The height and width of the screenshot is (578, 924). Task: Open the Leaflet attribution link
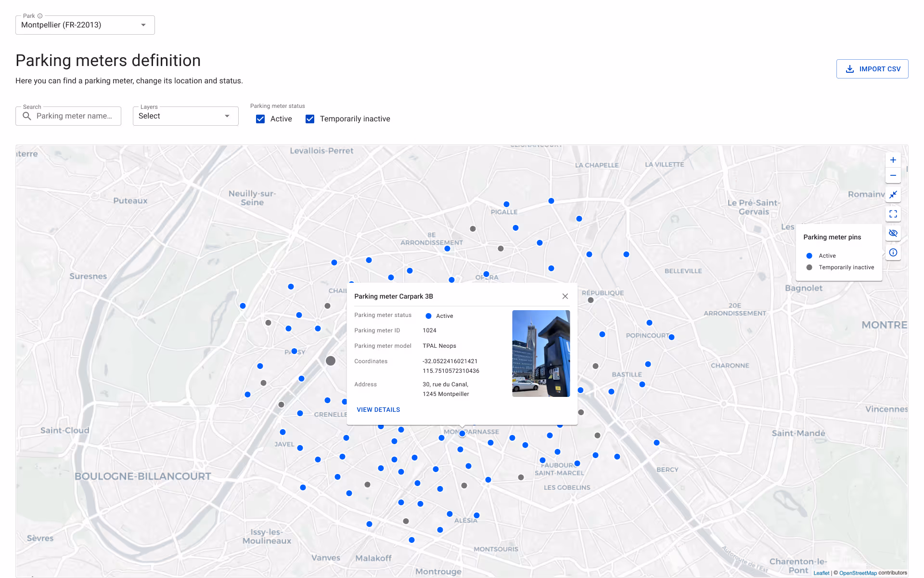821,573
